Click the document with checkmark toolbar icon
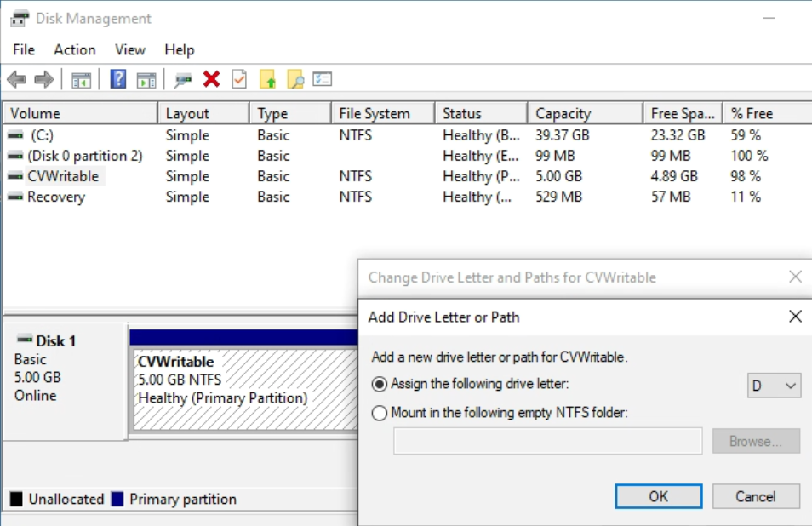 pos(239,80)
